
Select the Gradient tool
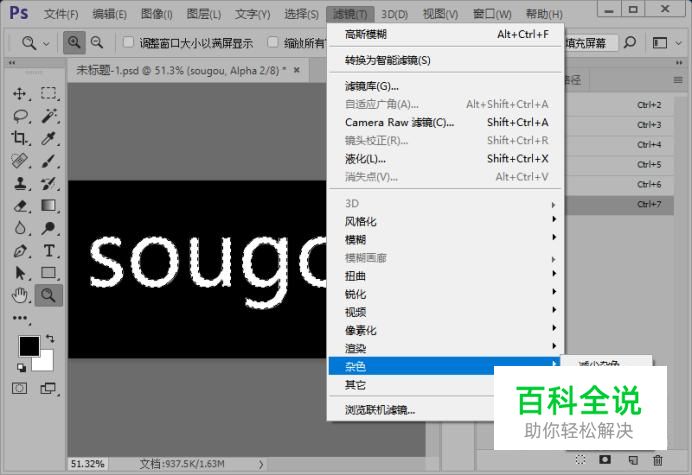(x=49, y=206)
